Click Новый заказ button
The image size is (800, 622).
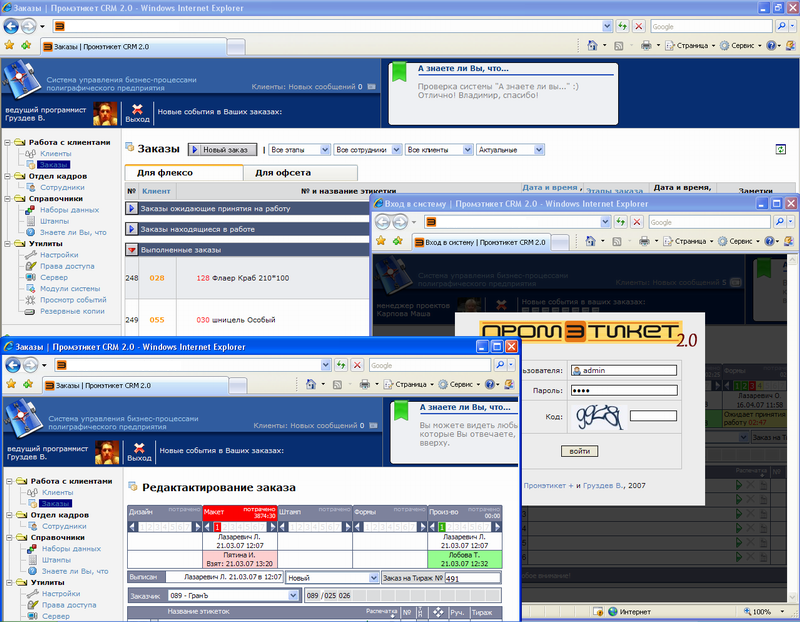[222, 150]
